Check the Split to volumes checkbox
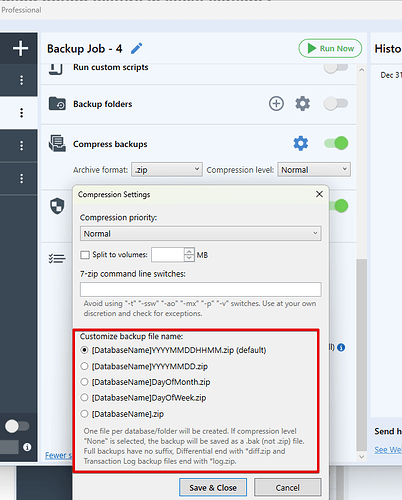 click(x=85, y=255)
